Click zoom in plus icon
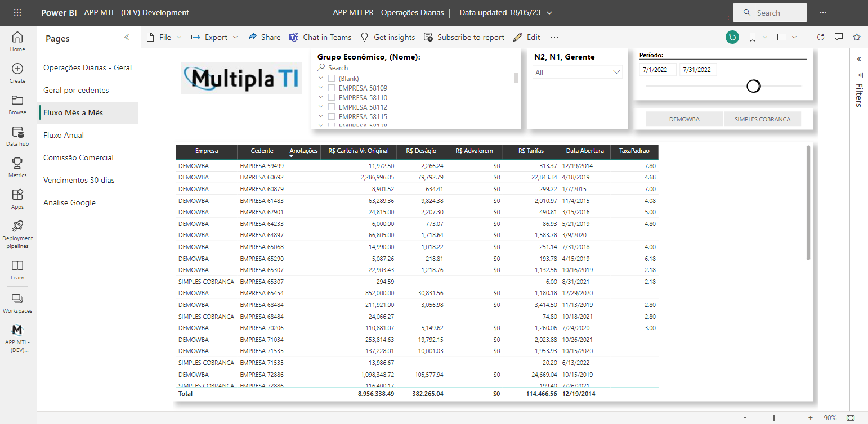This screenshot has width=868, height=424. [811, 418]
